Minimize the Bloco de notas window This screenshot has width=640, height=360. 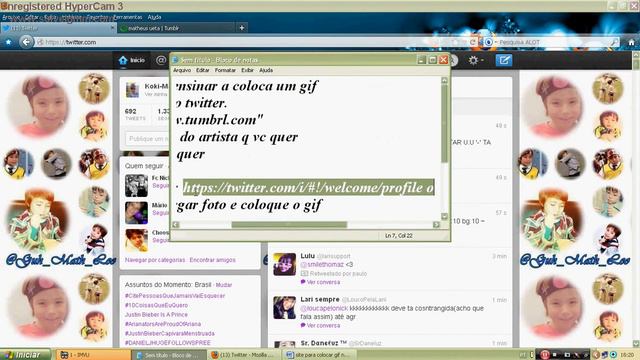422,60
